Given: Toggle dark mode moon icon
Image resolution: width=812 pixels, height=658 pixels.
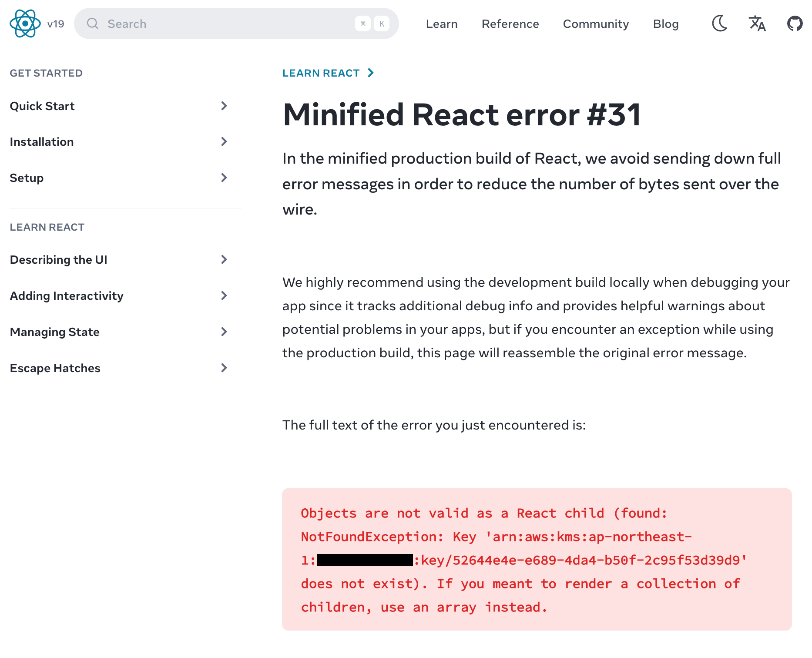Looking at the screenshot, I should click(720, 23).
